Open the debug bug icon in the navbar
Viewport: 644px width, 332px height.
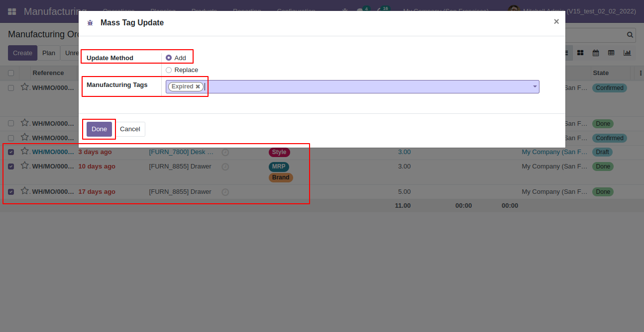[x=345, y=11]
